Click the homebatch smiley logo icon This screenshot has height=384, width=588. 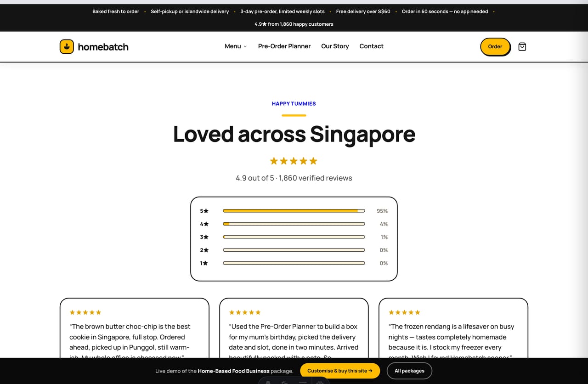point(67,46)
